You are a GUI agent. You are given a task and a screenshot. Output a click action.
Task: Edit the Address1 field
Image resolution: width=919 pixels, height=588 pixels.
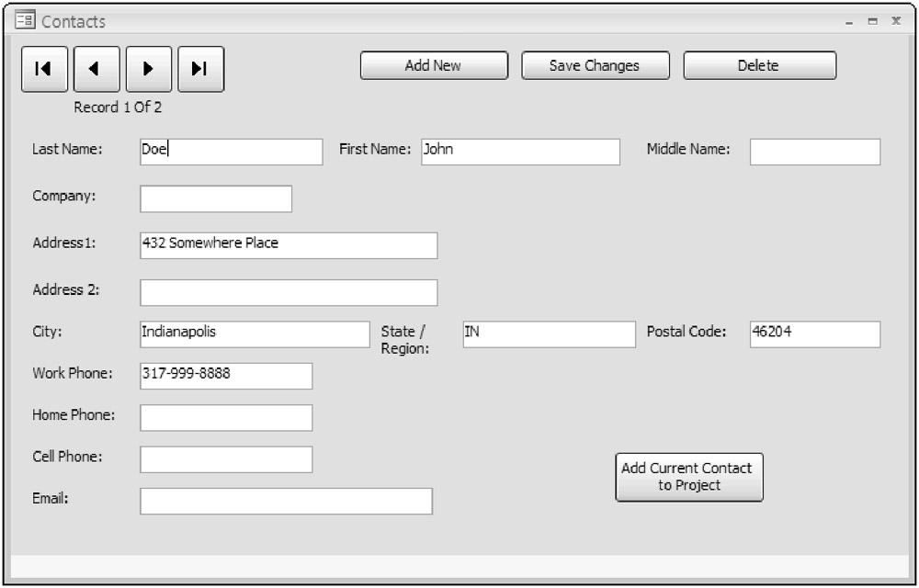pyautogui.click(x=288, y=245)
